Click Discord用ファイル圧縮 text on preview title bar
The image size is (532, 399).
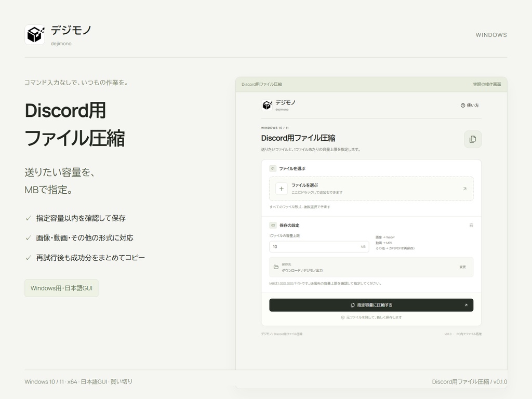click(262, 85)
